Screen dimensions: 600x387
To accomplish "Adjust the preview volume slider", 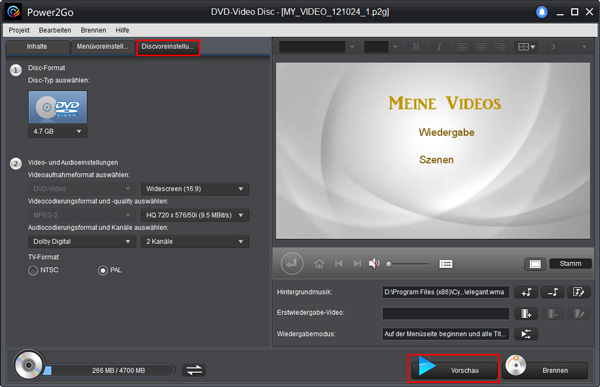I will [408, 264].
